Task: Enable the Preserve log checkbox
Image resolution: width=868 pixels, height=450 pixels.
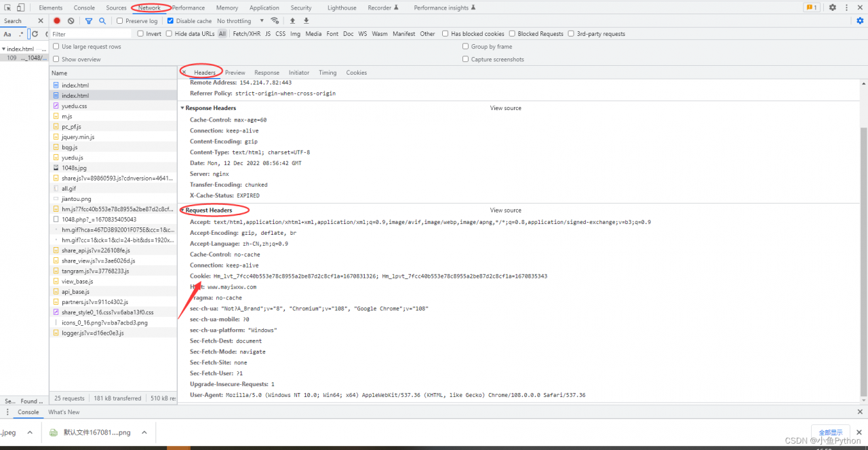Action: 120,21
